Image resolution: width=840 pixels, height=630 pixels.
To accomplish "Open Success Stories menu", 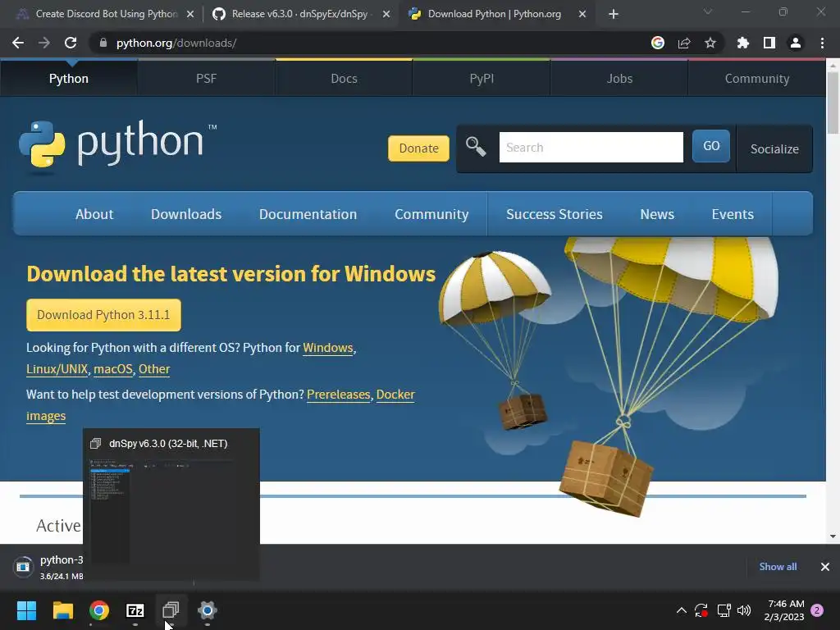I will (x=555, y=214).
